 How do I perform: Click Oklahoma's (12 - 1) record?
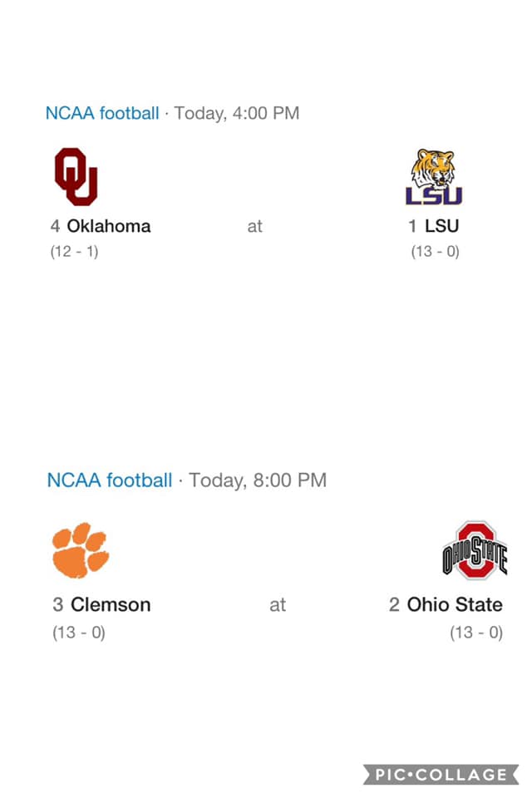coord(74,252)
